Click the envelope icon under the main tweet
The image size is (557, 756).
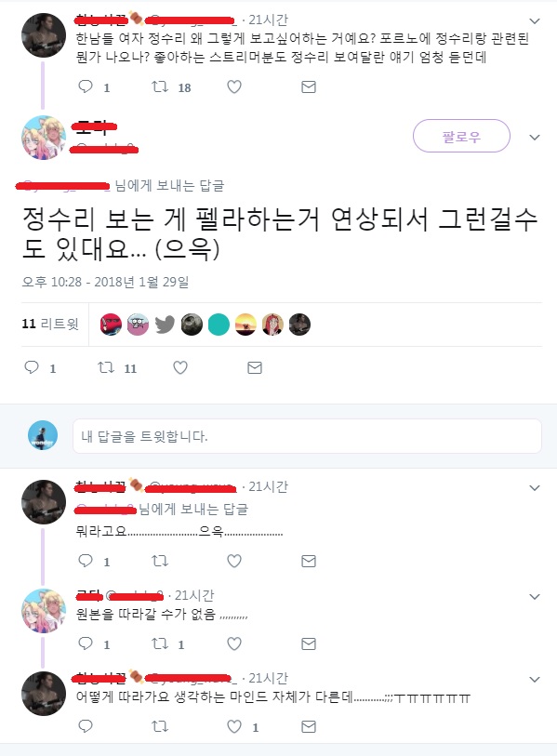point(255,368)
